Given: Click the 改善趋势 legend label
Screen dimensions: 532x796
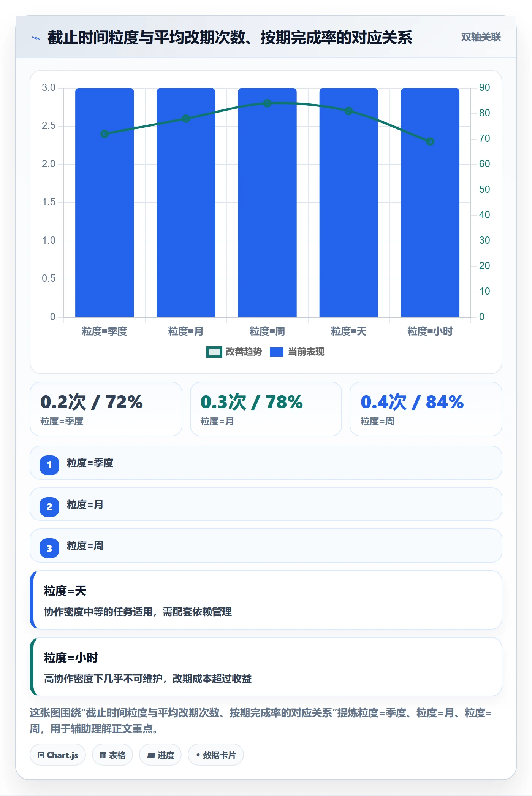Looking at the screenshot, I should coord(244,352).
